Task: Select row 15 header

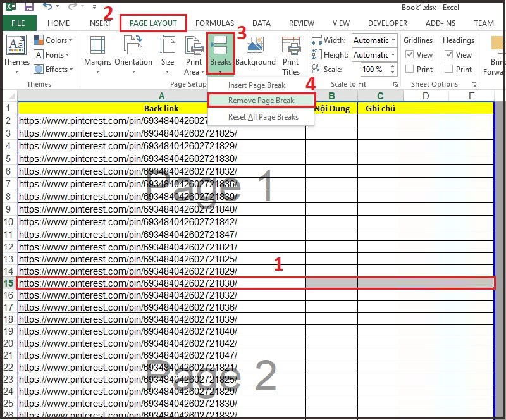Action: click(x=9, y=283)
